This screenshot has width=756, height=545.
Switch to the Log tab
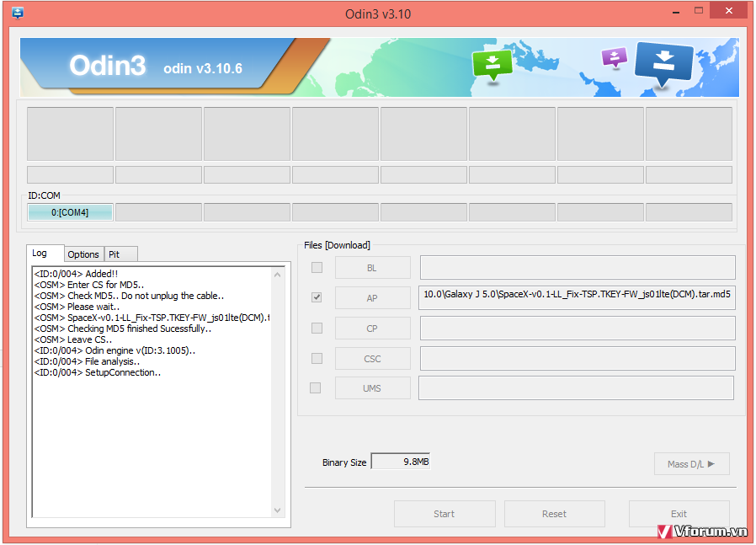[x=45, y=254]
